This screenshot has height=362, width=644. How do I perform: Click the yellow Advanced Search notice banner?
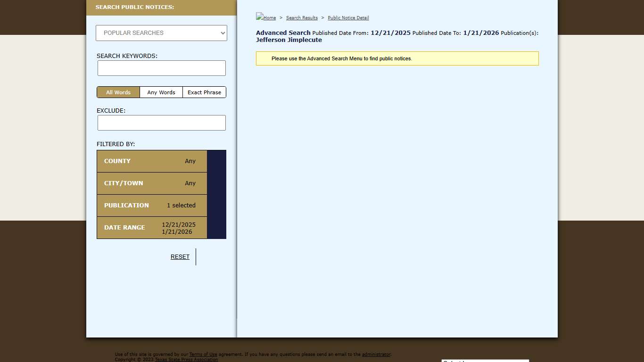[397, 58]
